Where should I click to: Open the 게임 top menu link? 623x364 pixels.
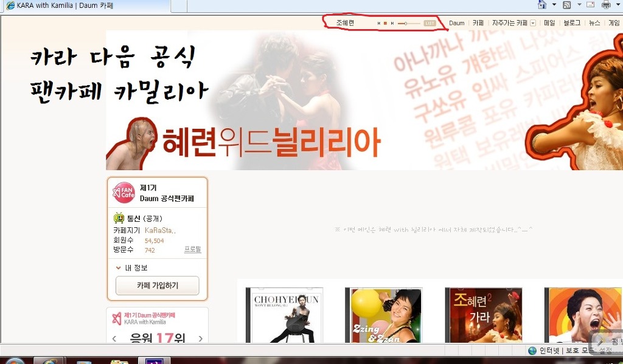(x=614, y=23)
